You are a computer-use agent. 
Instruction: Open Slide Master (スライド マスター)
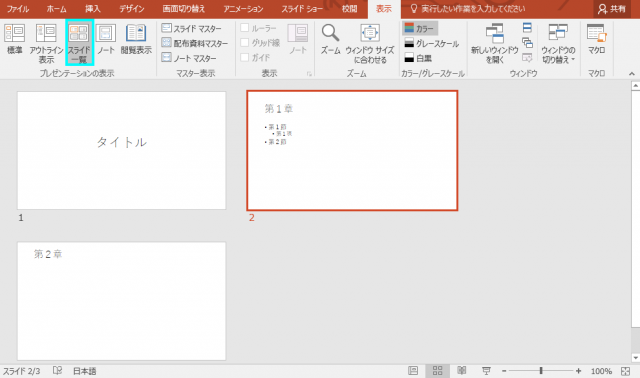[191, 29]
